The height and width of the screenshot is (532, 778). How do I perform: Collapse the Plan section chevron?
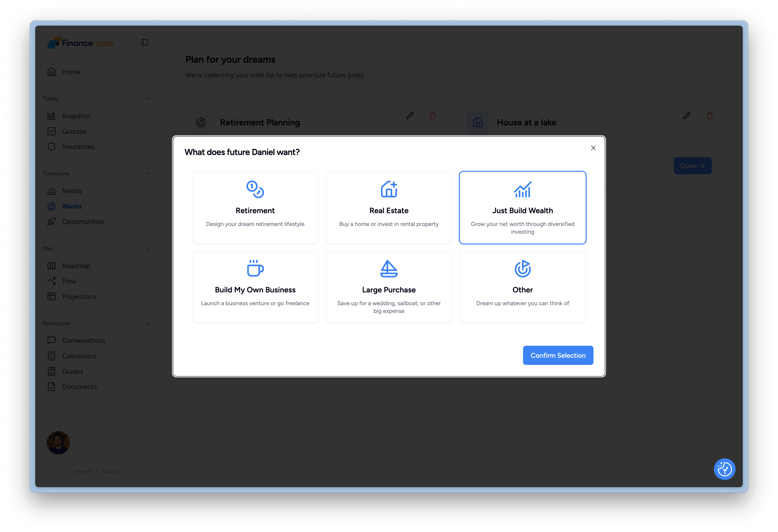(147, 249)
